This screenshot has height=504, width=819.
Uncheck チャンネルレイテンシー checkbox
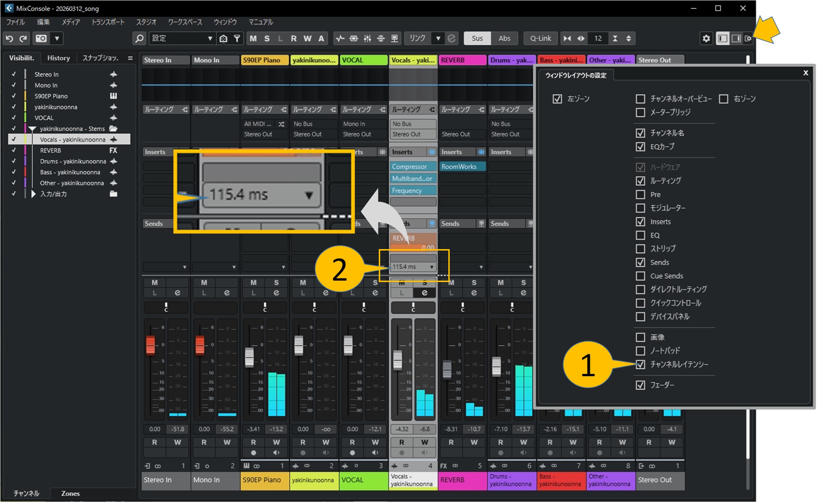(x=640, y=365)
